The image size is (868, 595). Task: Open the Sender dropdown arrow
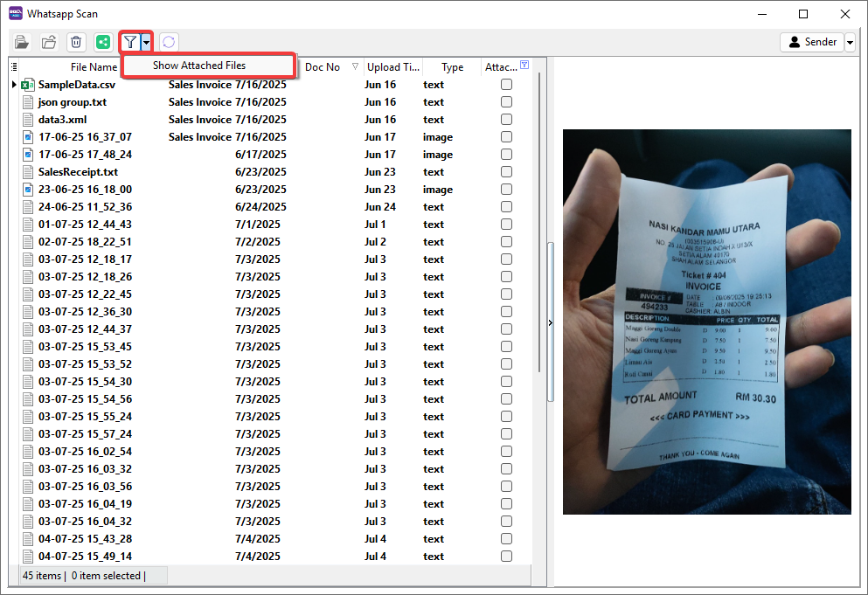point(850,42)
